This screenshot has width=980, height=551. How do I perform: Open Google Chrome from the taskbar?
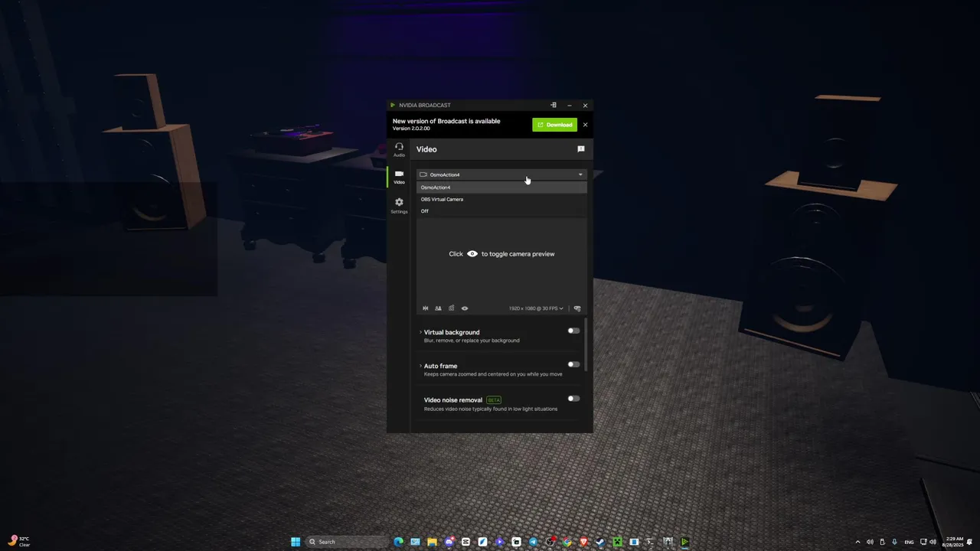pos(567,542)
